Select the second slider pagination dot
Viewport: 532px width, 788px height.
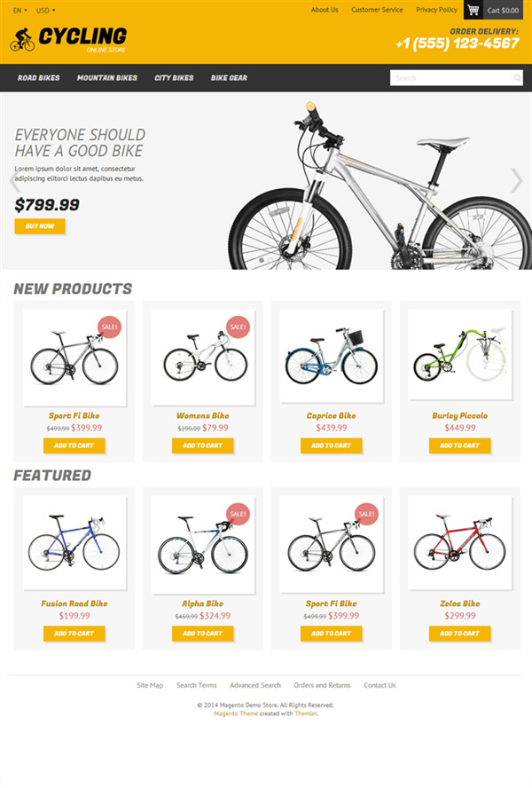[x=270, y=260]
